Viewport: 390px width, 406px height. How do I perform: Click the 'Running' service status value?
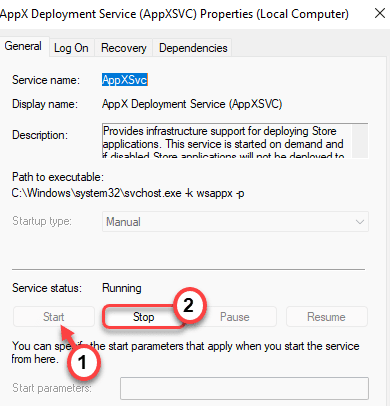[x=122, y=288]
